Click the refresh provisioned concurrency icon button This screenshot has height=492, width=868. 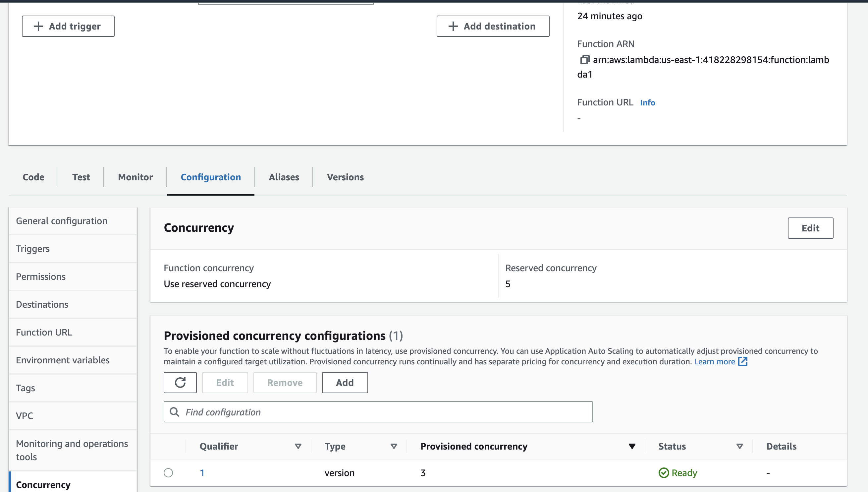pos(180,383)
